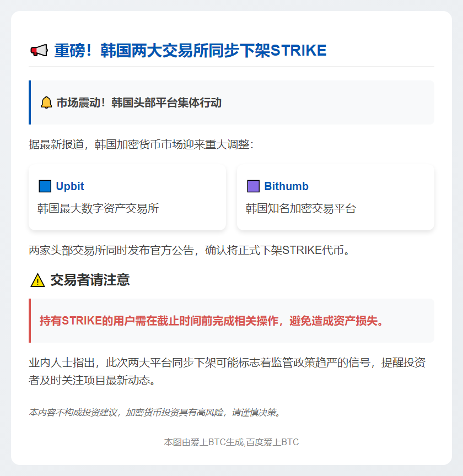Click the purple square icon beside Bithumb
The image size is (463, 476).
click(253, 186)
